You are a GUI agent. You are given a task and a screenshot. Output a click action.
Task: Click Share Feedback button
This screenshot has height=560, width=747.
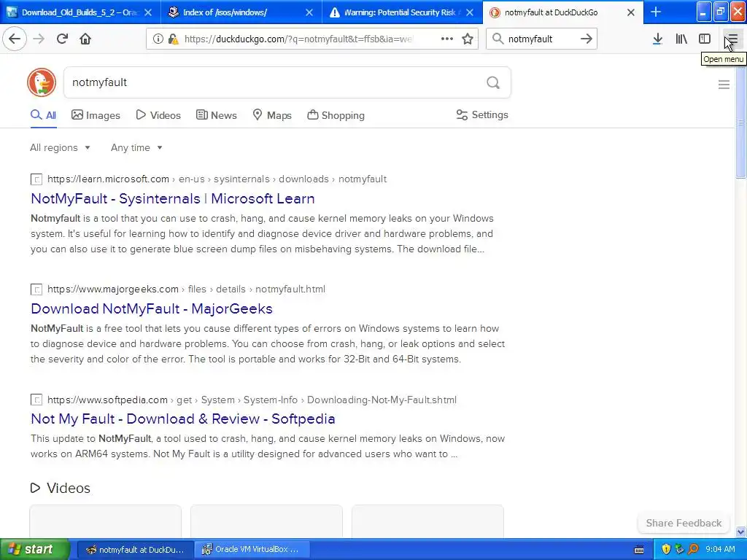[684, 523]
